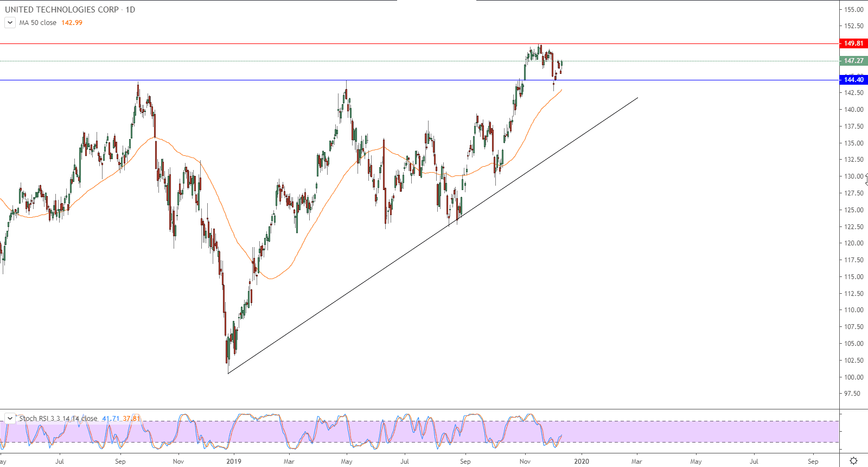The height and width of the screenshot is (467, 868).
Task: Click the Nov label before 2020
Action: (525, 462)
